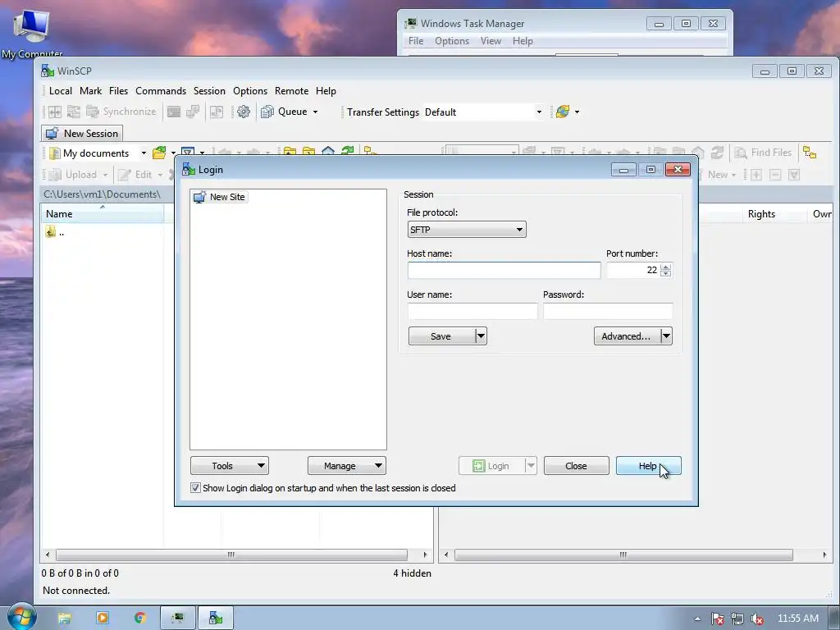The image size is (840, 630).
Task: Click the local directory tree icon
Action: point(370,151)
